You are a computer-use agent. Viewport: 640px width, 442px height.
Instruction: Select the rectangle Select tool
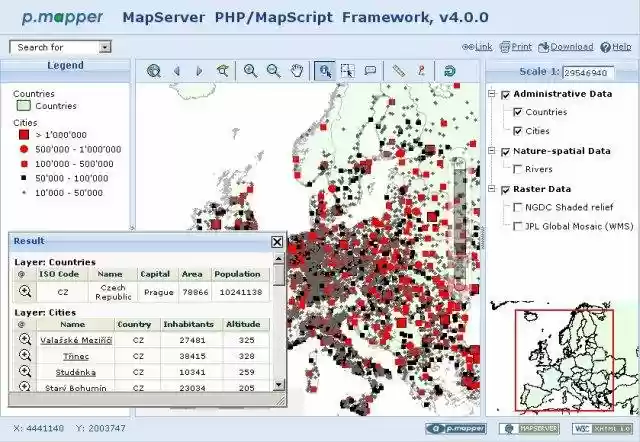pyautogui.click(x=347, y=71)
